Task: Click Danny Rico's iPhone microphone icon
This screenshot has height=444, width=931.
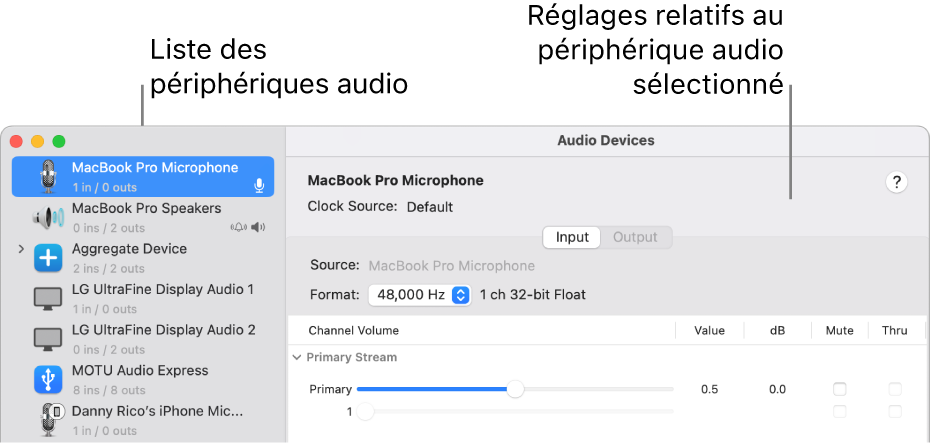Action: pos(48,420)
